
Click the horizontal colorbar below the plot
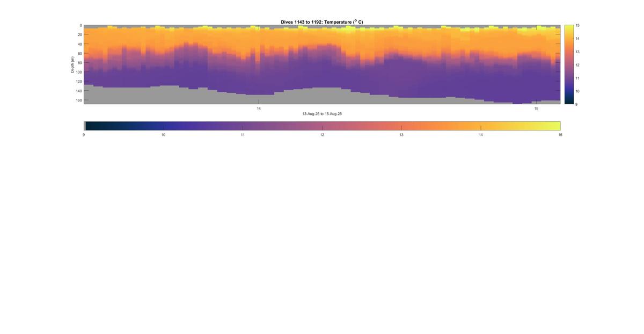(322, 126)
